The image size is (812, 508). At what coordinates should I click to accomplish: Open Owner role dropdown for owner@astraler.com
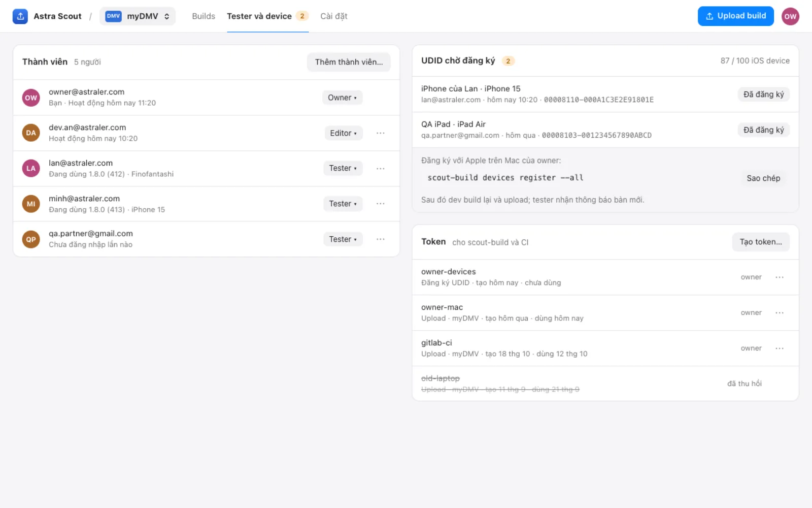342,98
